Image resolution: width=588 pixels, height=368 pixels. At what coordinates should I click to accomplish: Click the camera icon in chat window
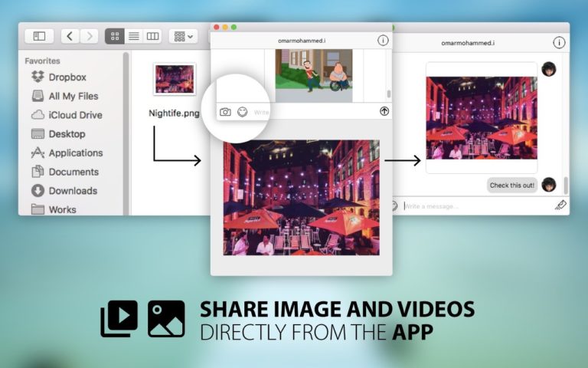225,112
